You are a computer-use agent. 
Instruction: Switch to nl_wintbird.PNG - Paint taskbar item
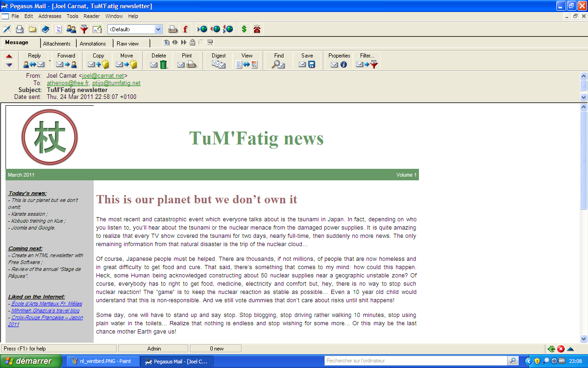click(x=103, y=361)
